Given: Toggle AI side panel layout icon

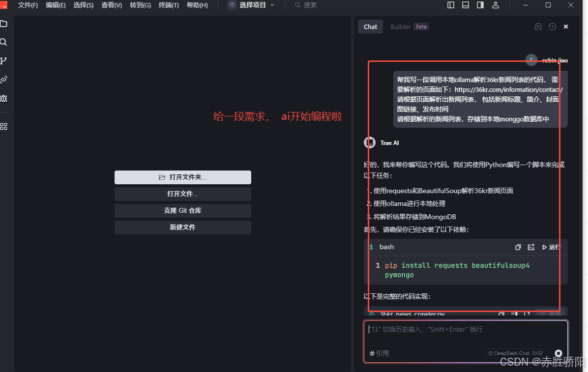Looking at the screenshot, I should click(x=480, y=5).
